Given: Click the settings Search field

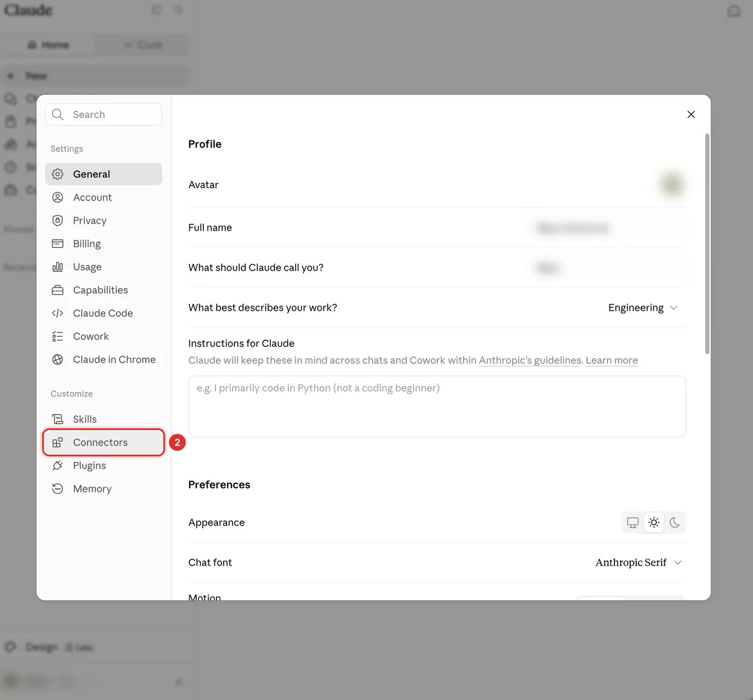Looking at the screenshot, I should coord(104,115).
